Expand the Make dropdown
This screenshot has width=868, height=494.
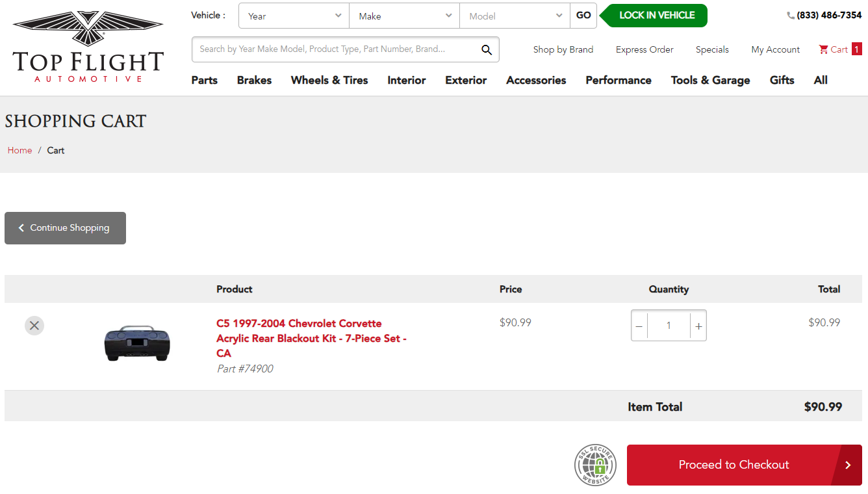point(405,16)
